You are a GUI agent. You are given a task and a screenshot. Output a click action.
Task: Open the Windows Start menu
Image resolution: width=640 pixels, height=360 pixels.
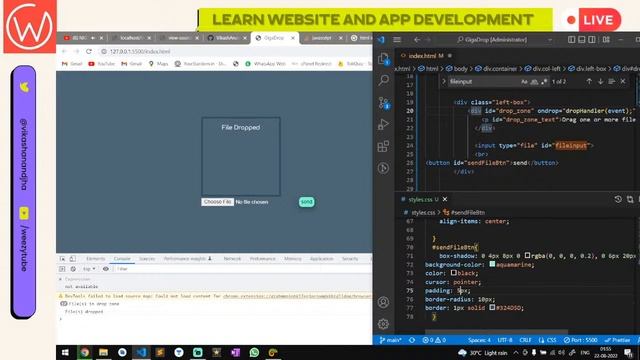click(65, 352)
